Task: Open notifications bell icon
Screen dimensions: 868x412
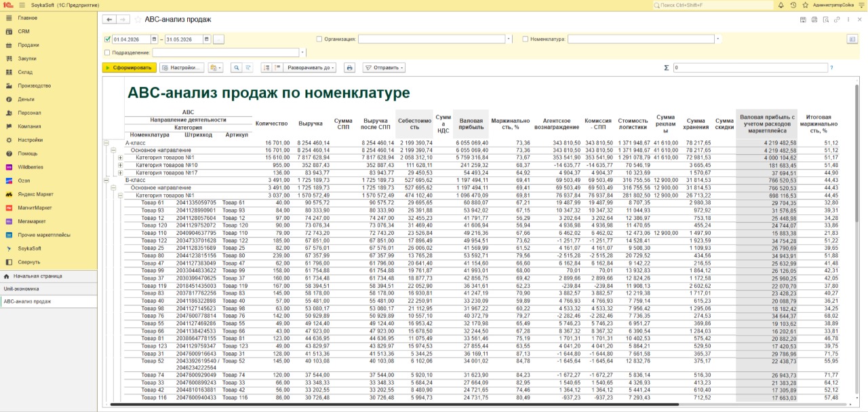Action: point(782,5)
